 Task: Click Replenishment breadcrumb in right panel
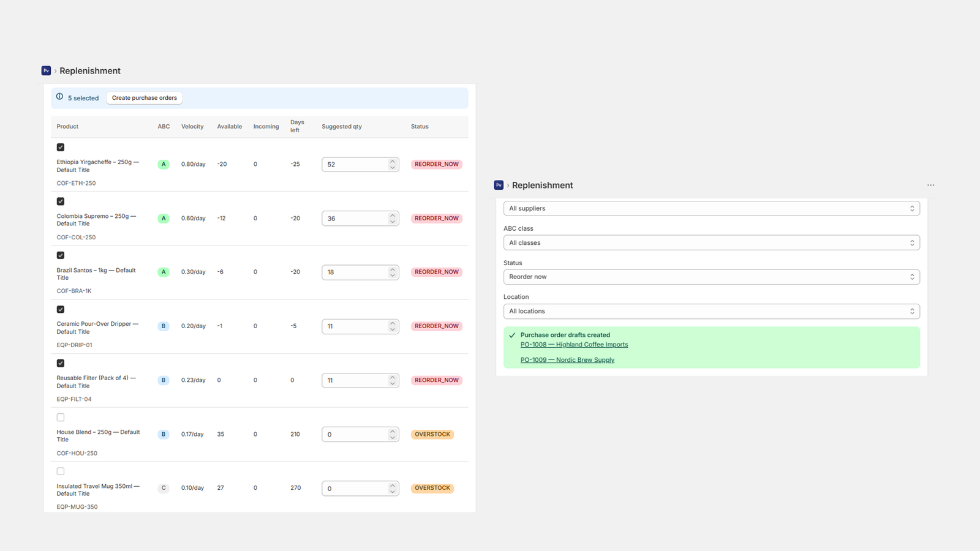point(543,185)
